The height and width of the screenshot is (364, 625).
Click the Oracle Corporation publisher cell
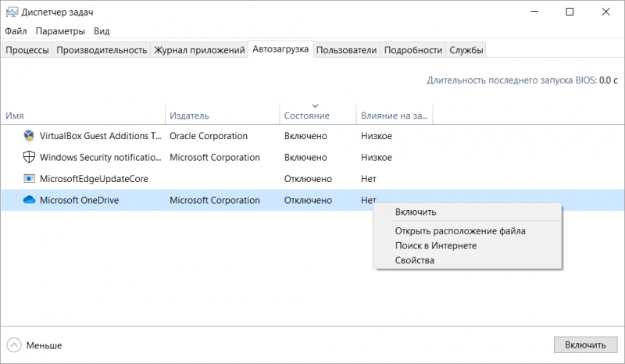click(209, 136)
